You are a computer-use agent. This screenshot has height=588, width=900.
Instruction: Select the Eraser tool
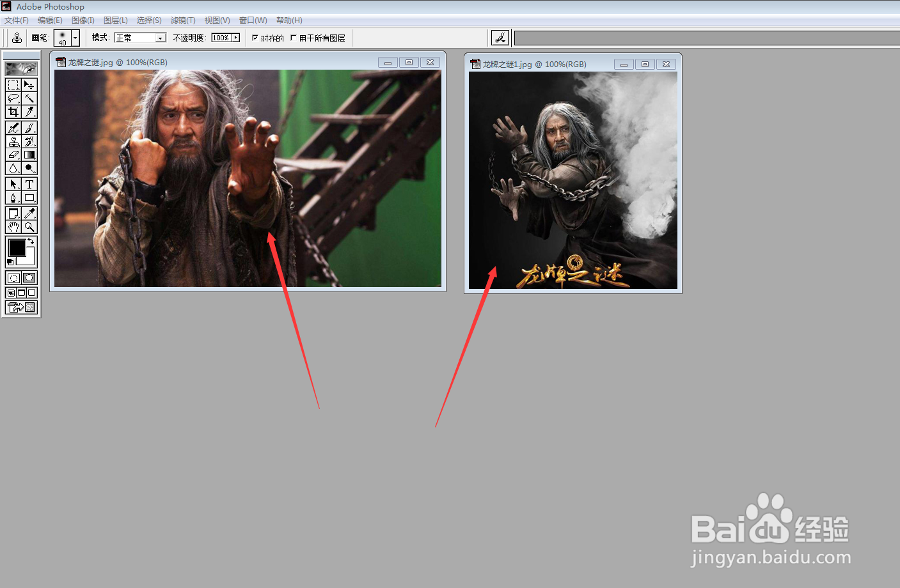pyautogui.click(x=13, y=155)
